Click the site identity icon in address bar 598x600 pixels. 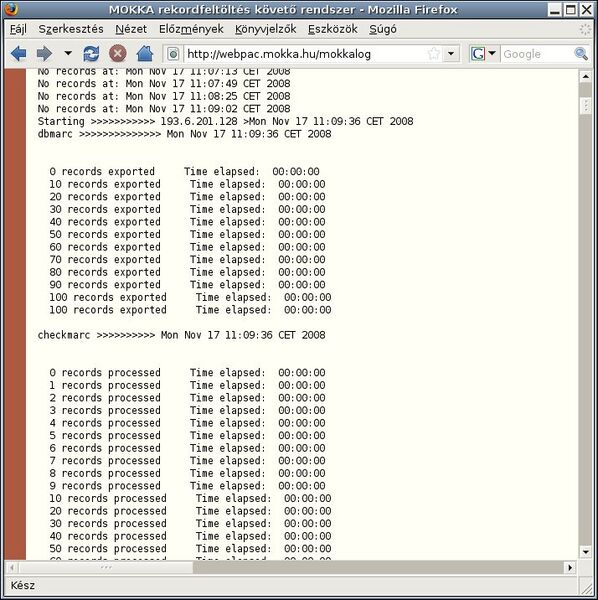[x=173, y=54]
